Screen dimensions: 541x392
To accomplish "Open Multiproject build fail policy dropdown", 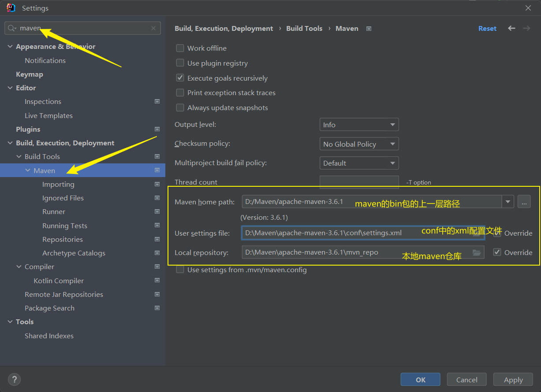I will pyautogui.click(x=359, y=163).
